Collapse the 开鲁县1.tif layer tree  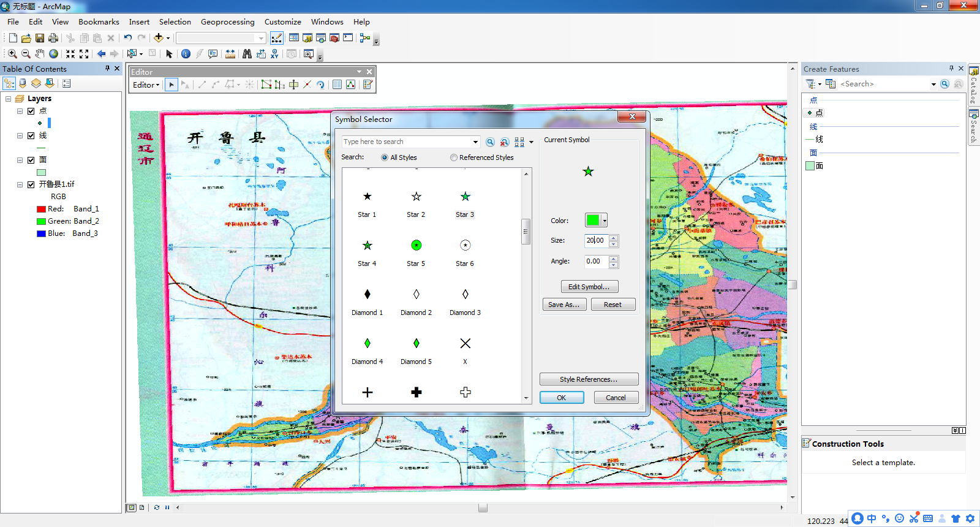point(20,184)
